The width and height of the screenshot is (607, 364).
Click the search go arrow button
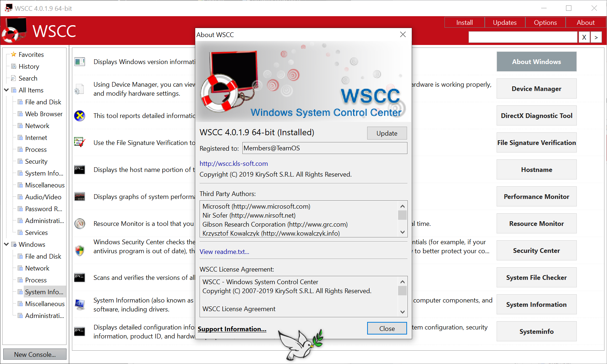pyautogui.click(x=596, y=37)
